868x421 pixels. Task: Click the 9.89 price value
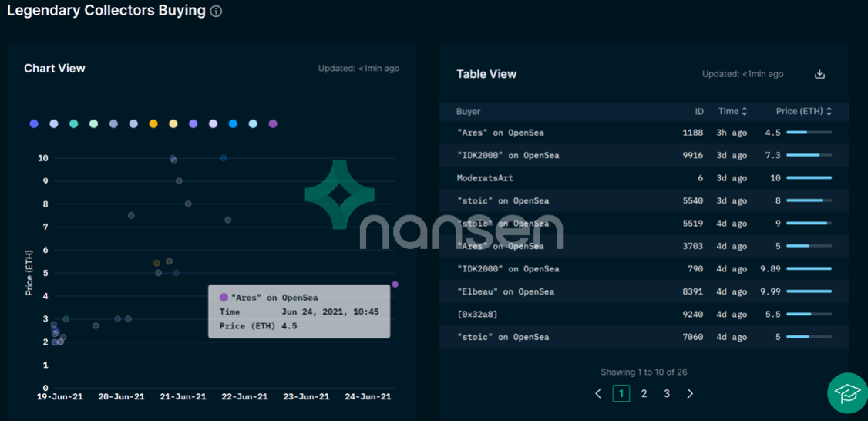coord(771,268)
